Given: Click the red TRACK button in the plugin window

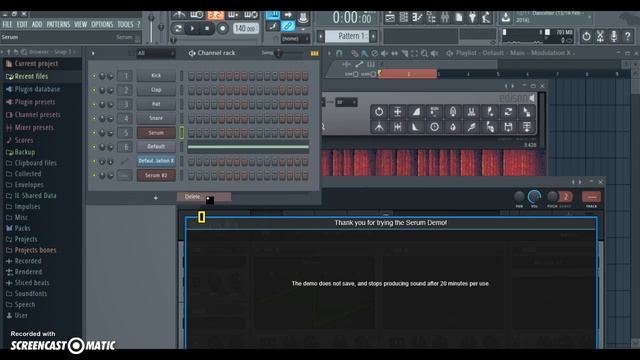Looking at the screenshot, I should (x=591, y=197).
